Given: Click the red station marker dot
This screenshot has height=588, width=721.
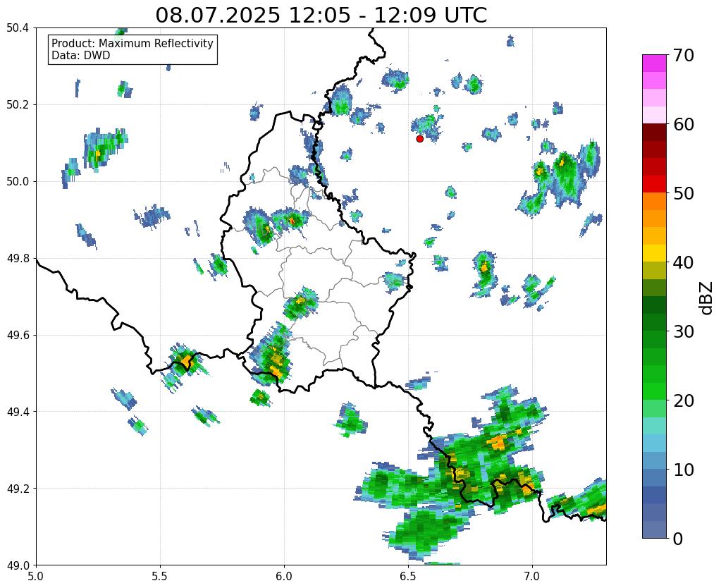Looking at the screenshot, I should coord(419,138).
